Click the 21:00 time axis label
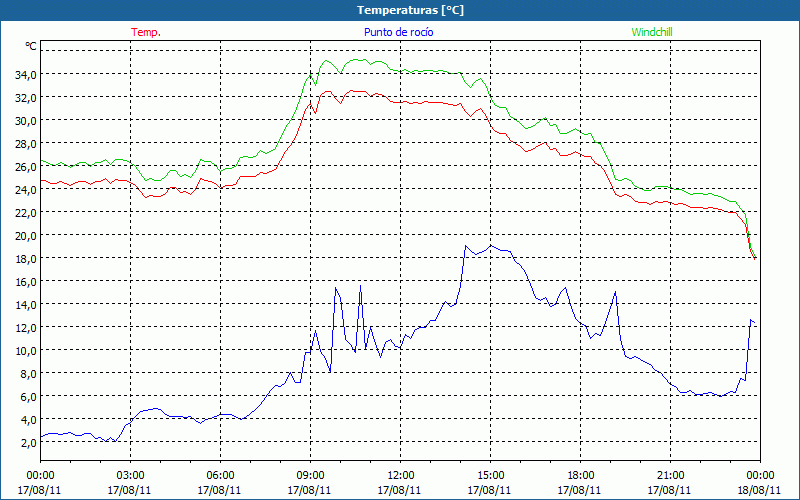The width and height of the screenshot is (800, 500). pos(670,476)
